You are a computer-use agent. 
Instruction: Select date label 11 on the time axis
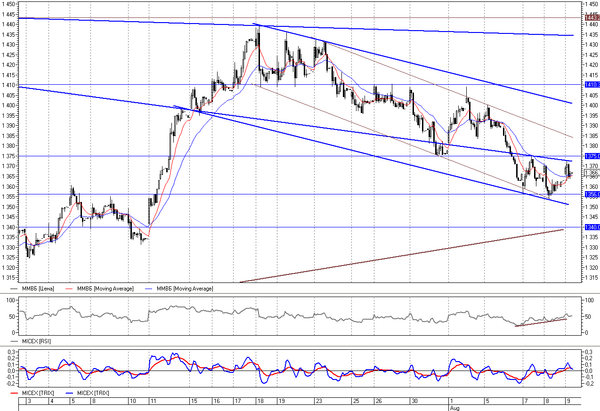pos(153,401)
